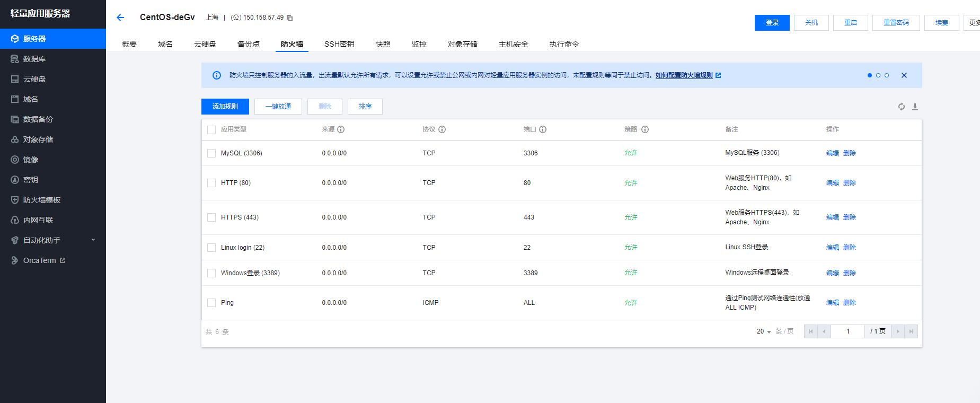
Task: Click the 添加规则 button
Action: point(225,107)
